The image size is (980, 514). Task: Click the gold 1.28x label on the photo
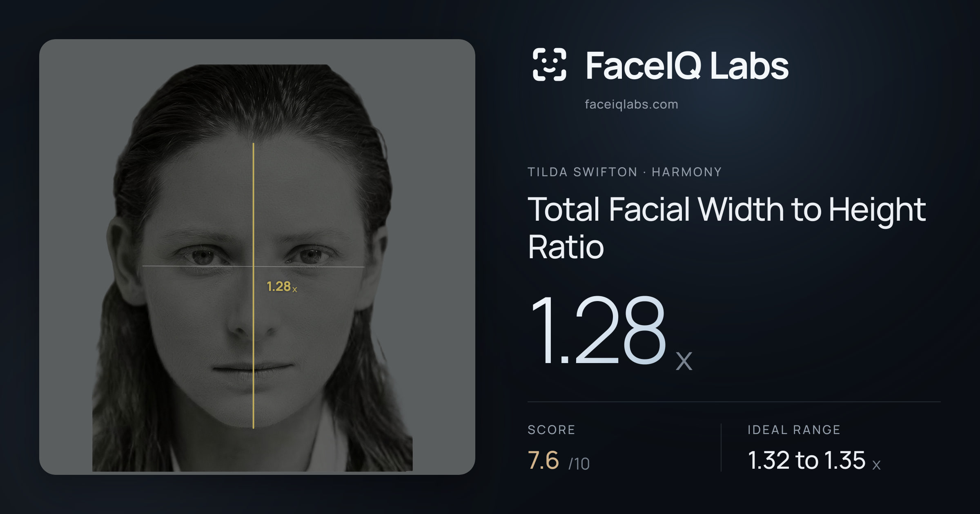tap(282, 286)
